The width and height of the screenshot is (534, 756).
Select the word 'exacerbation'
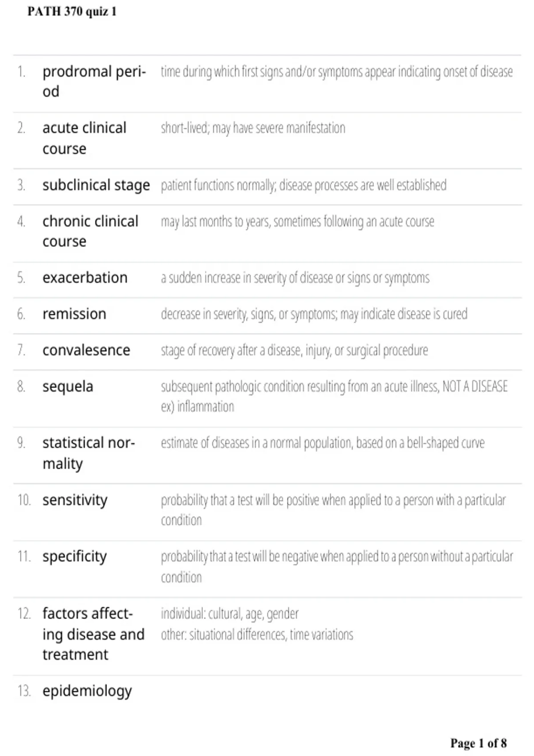click(85, 277)
